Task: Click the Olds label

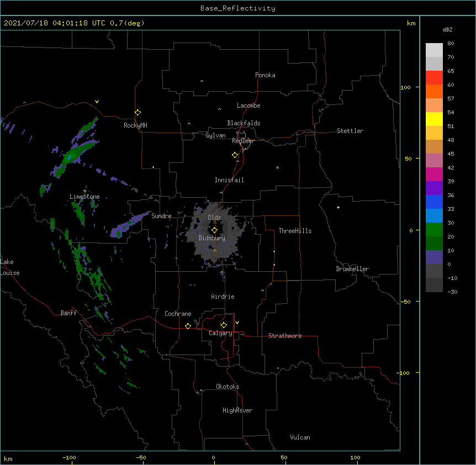Action: tap(214, 218)
